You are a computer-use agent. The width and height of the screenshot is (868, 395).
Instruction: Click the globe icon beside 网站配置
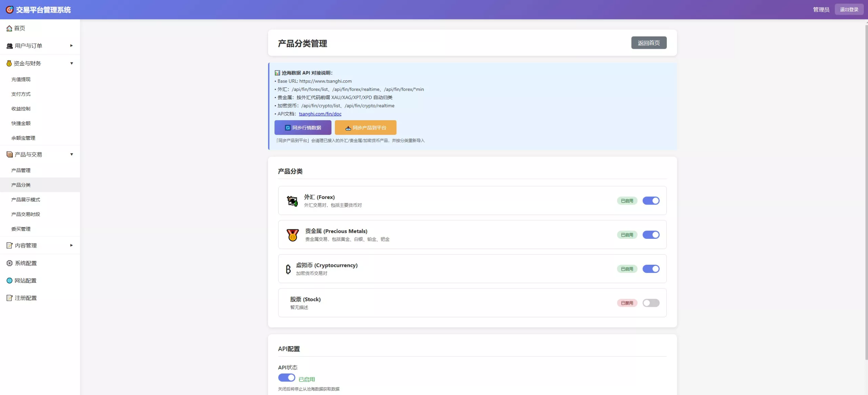[x=9, y=281]
